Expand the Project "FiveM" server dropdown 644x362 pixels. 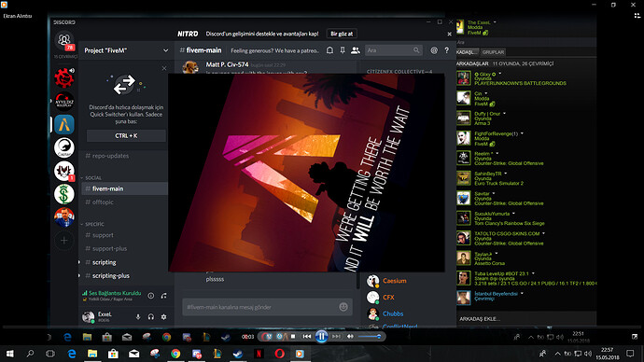click(165, 50)
